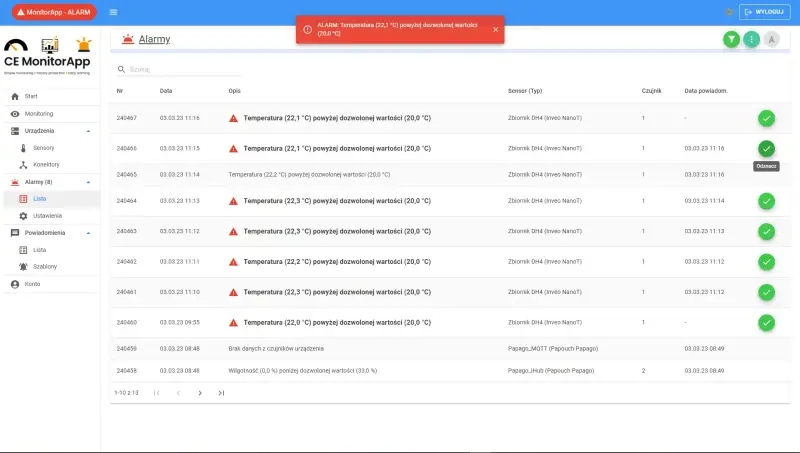The width and height of the screenshot is (800, 453).
Task: Click the Szukaj search field
Action: click(x=184, y=70)
